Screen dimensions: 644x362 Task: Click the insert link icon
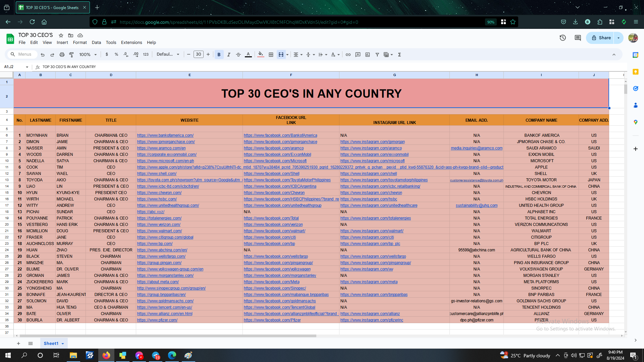[348, 55]
